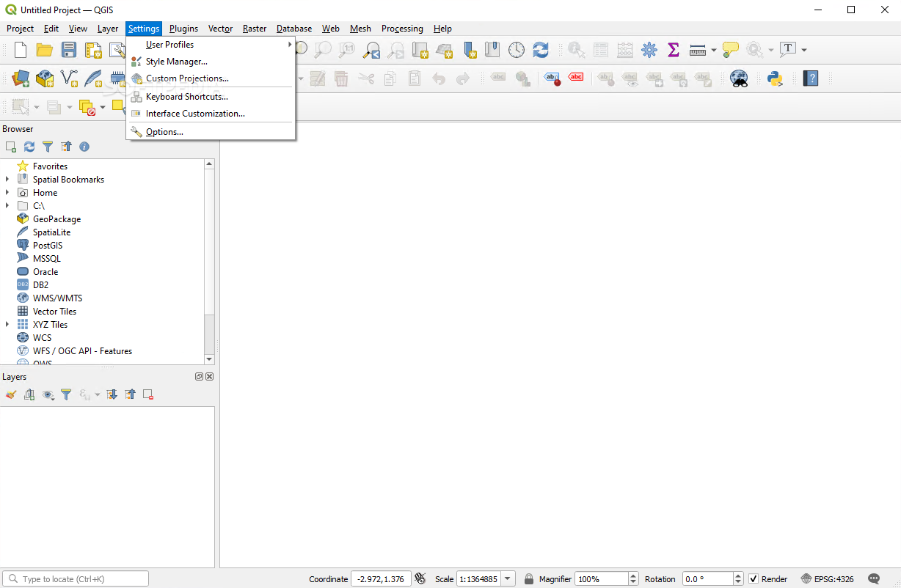Choose Custom Projections menu entry
901x588 pixels.
pyautogui.click(x=211, y=78)
